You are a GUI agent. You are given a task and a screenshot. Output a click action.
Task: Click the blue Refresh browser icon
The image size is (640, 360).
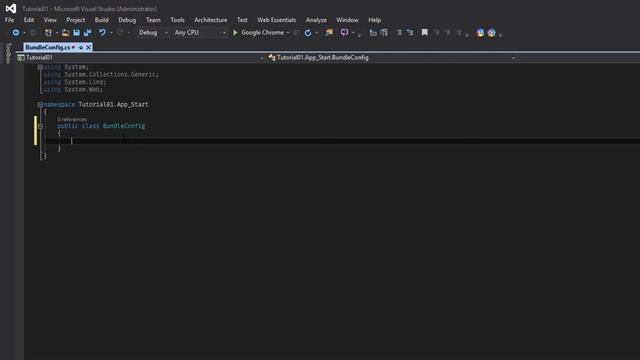[x=308, y=33]
